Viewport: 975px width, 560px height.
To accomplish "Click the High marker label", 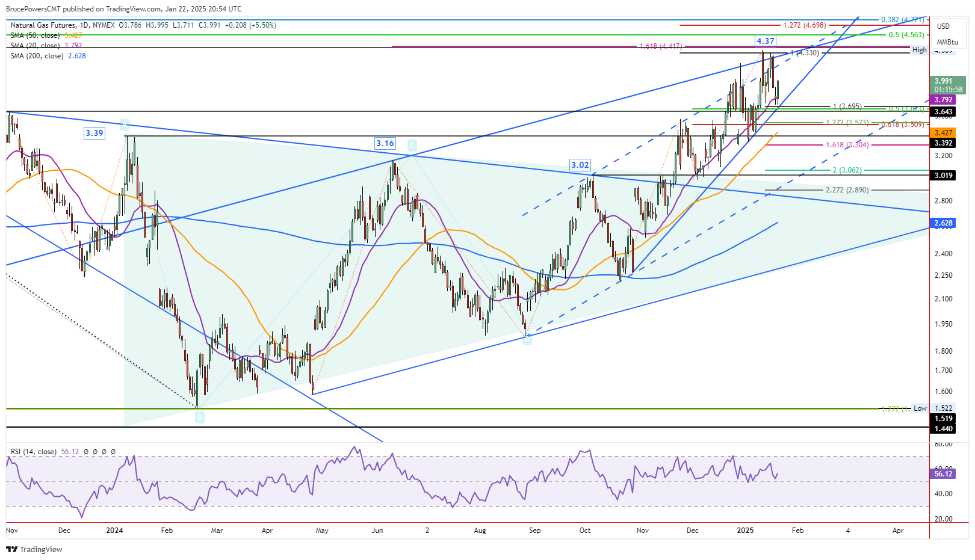I will (920, 51).
